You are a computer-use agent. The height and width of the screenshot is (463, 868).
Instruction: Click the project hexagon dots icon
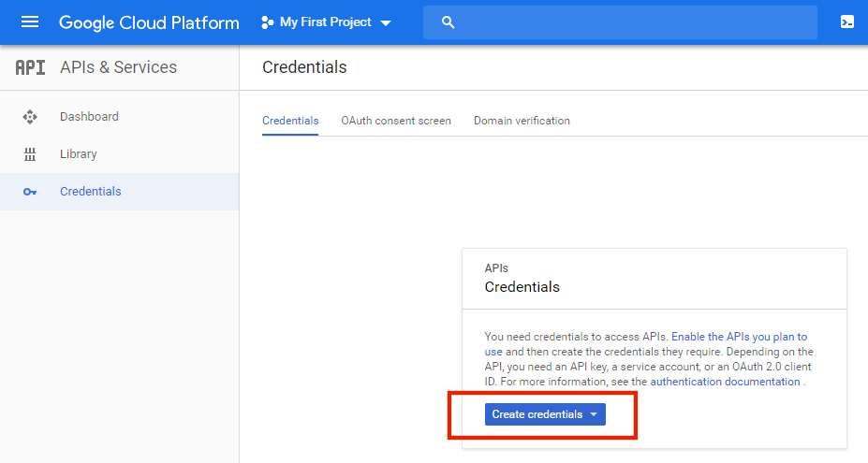pos(268,22)
